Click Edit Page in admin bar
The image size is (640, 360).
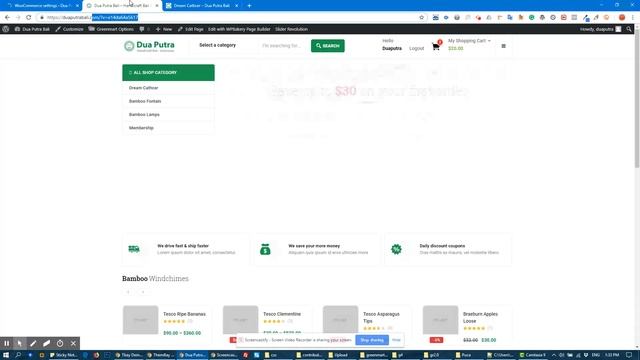[x=191, y=29]
